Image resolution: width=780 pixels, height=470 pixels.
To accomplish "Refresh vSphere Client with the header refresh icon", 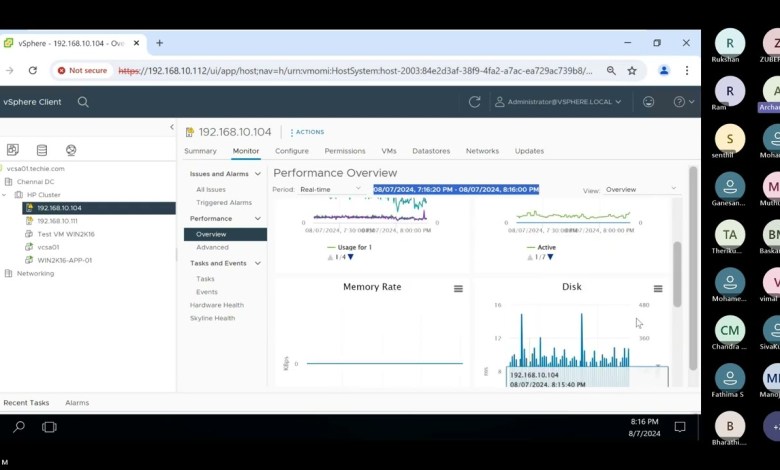I will pos(475,102).
